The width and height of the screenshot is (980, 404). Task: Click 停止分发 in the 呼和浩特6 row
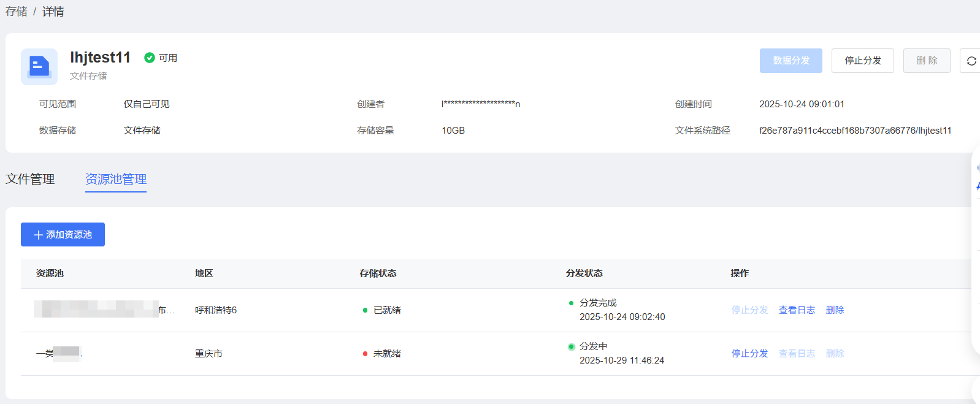point(749,310)
